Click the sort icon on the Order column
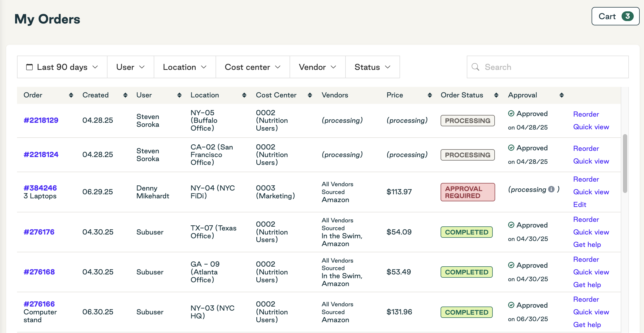644x333 pixels. 71,95
